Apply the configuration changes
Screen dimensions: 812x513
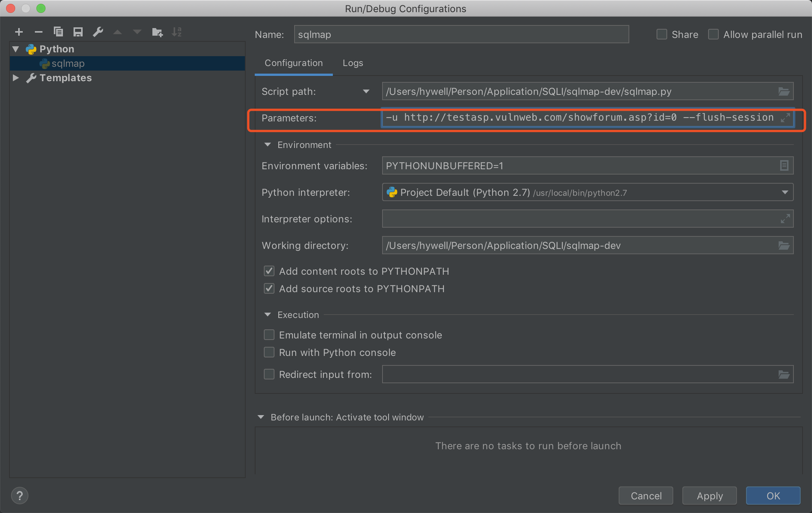click(x=709, y=496)
